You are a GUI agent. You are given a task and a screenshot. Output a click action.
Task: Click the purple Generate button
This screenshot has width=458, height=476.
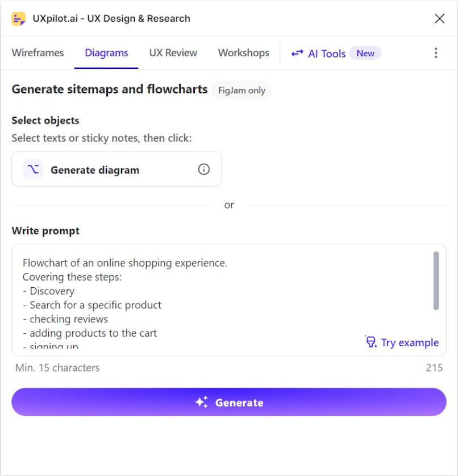(x=229, y=402)
